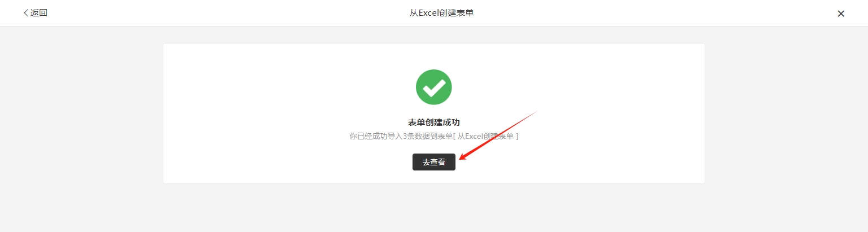Click the green success checkmark icon
This screenshot has width=868, height=232.
[434, 87]
